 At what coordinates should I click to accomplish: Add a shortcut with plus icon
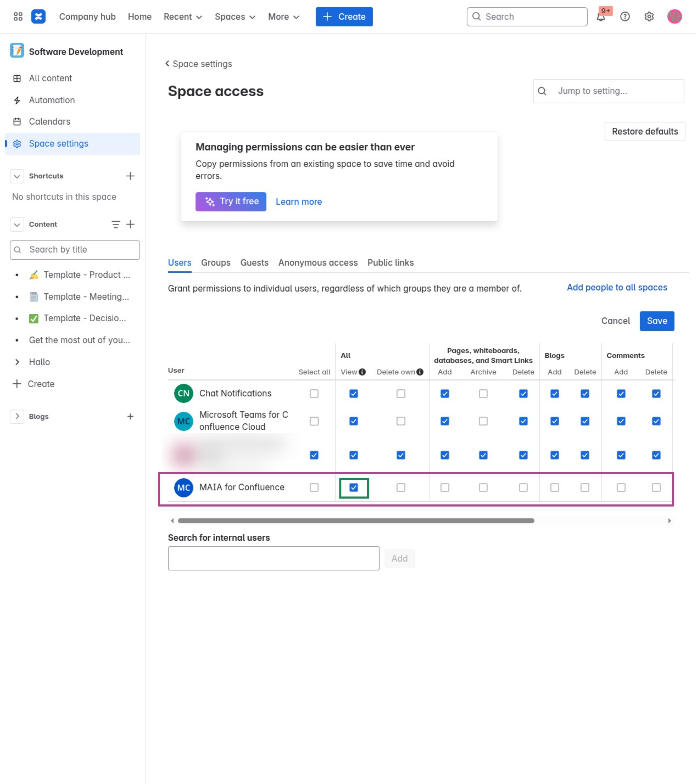point(130,176)
